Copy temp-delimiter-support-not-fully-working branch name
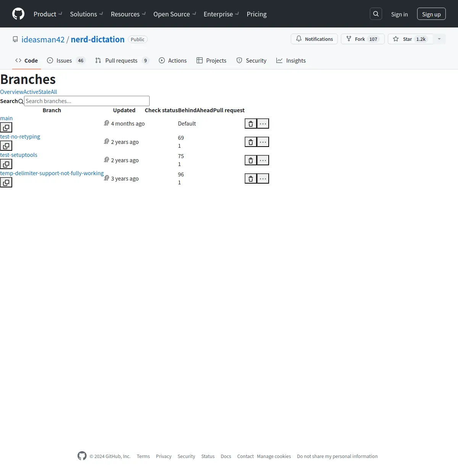This screenshot has height=476, width=458. coord(6,182)
